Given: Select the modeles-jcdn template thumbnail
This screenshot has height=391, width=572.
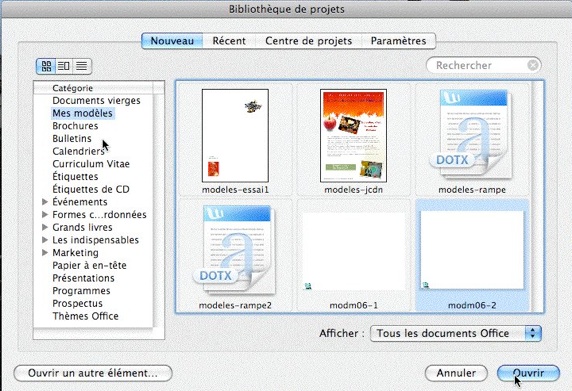Looking at the screenshot, I should [x=353, y=136].
